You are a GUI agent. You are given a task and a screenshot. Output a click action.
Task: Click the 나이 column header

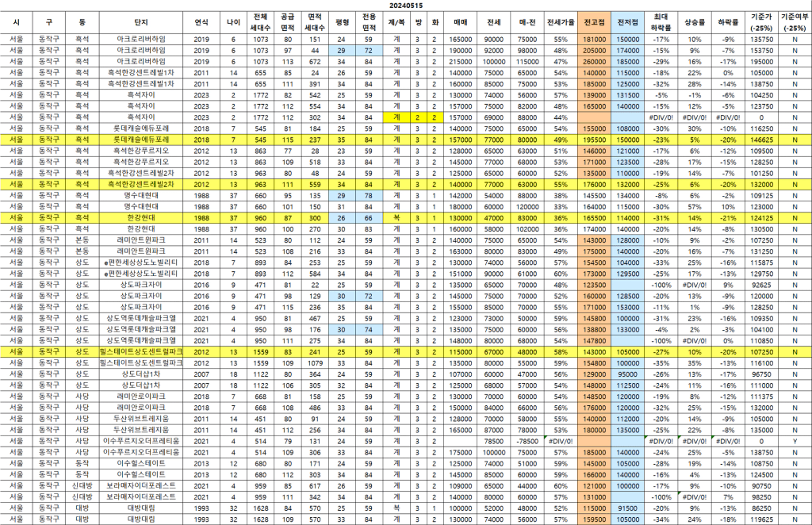coord(234,22)
